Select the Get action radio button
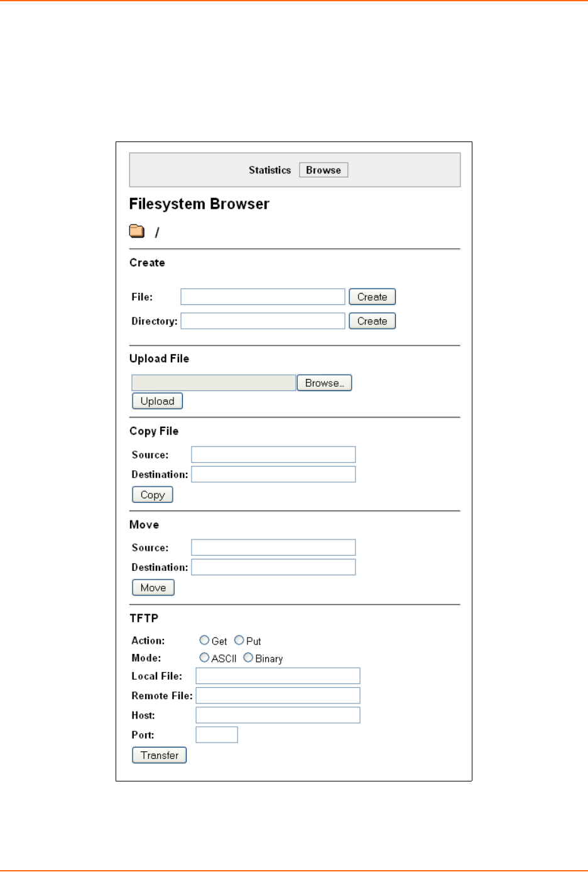 (x=204, y=640)
